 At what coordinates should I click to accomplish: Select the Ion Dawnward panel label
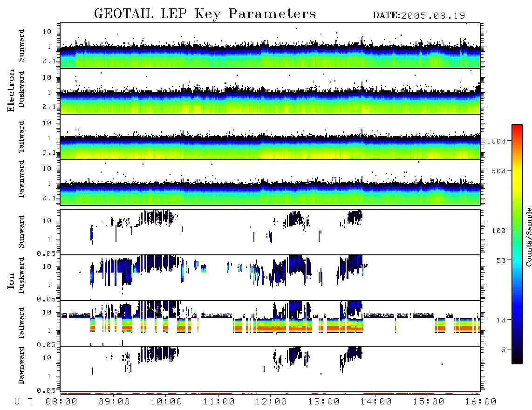tap(21, 365)
